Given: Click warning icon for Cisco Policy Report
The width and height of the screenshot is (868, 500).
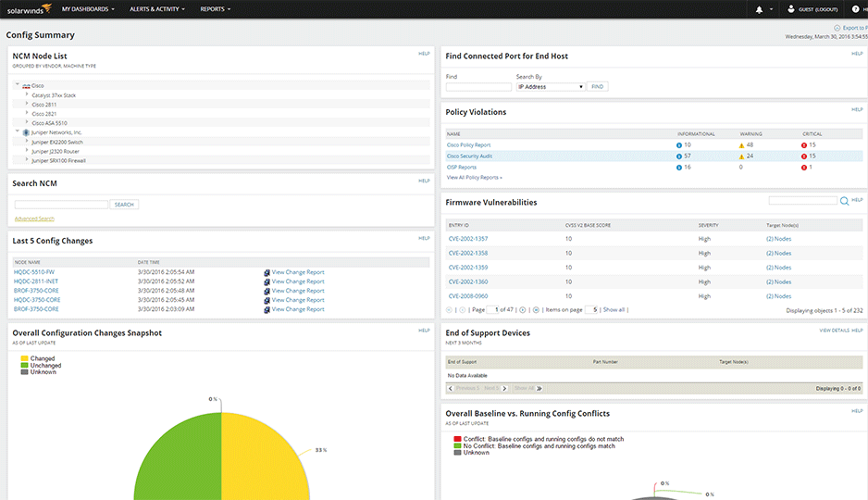Looking at the screenshot, I should click(742, 145).
